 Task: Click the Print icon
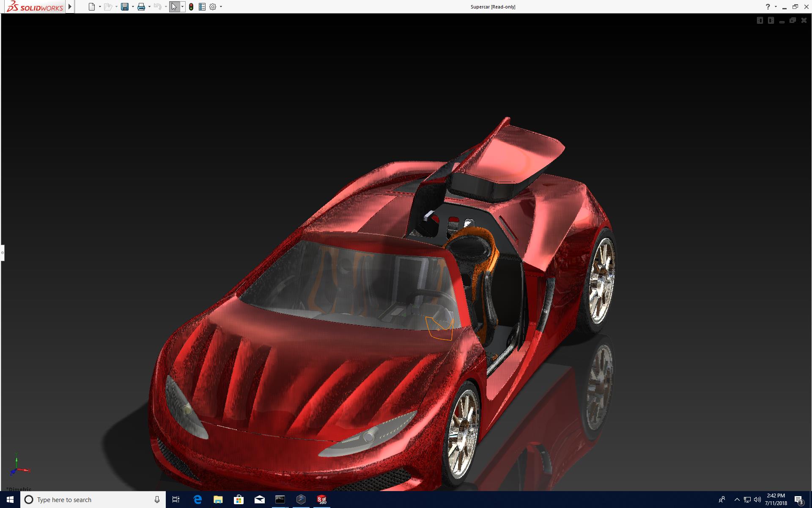[141, 7]
